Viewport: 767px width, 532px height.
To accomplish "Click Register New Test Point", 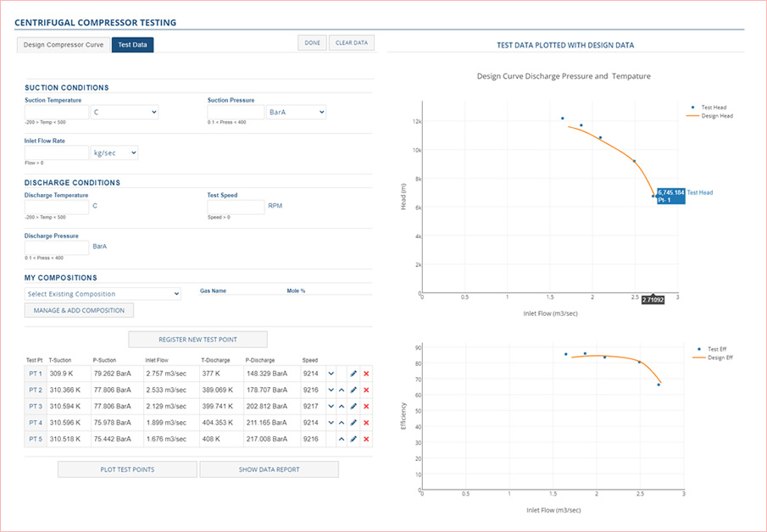I will tap(197, 340).
